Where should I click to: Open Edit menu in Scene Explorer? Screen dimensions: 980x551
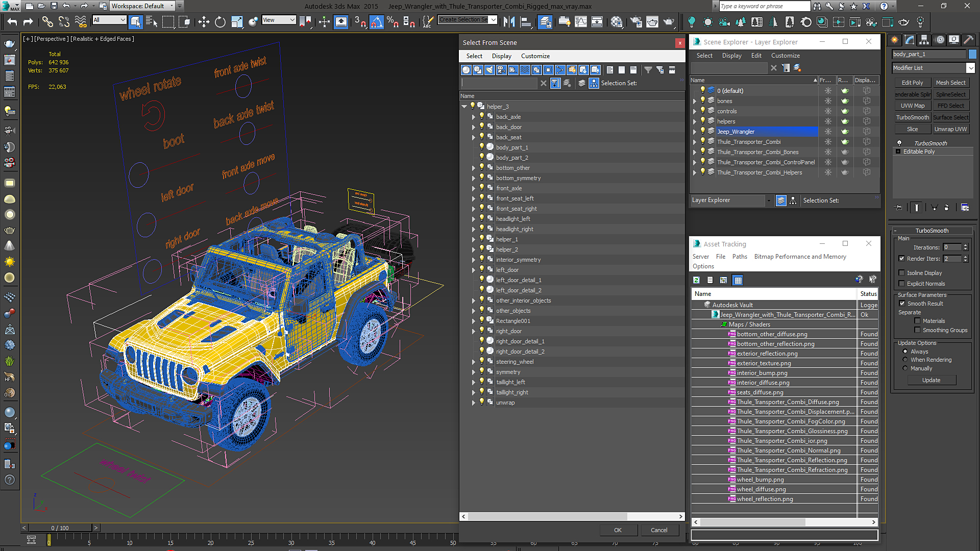pyautogui.click(x=756, y=56)
